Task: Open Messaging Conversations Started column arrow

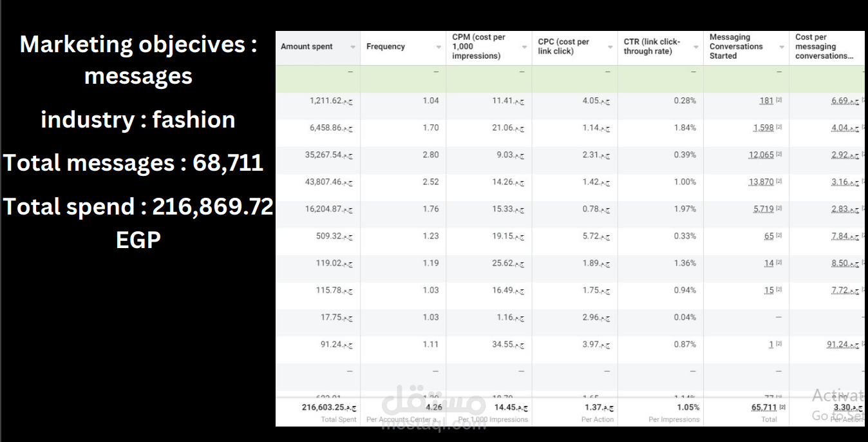Action: click(x=781, y=47)
